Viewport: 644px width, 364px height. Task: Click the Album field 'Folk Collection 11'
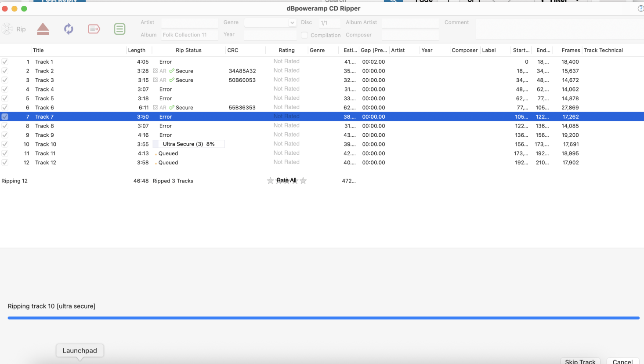189,35
